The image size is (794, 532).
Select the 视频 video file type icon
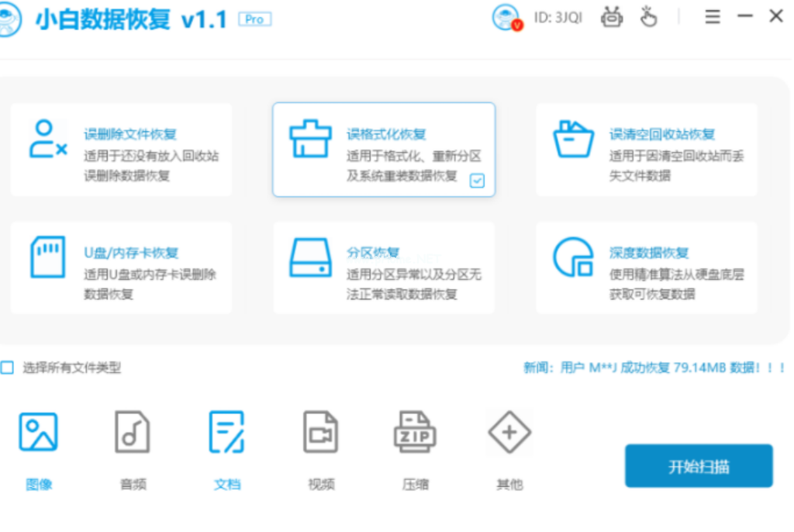(321, 432)
